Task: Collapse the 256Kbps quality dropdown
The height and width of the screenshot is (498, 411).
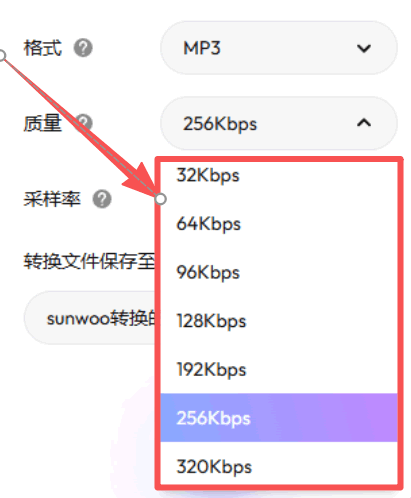Action: point(279,123)
